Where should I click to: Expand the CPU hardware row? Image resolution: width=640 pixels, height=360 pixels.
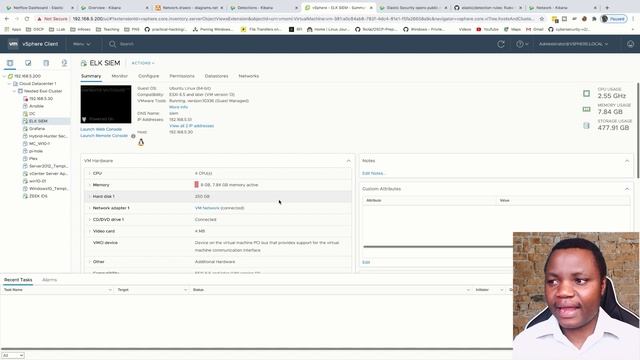[90, 173]
